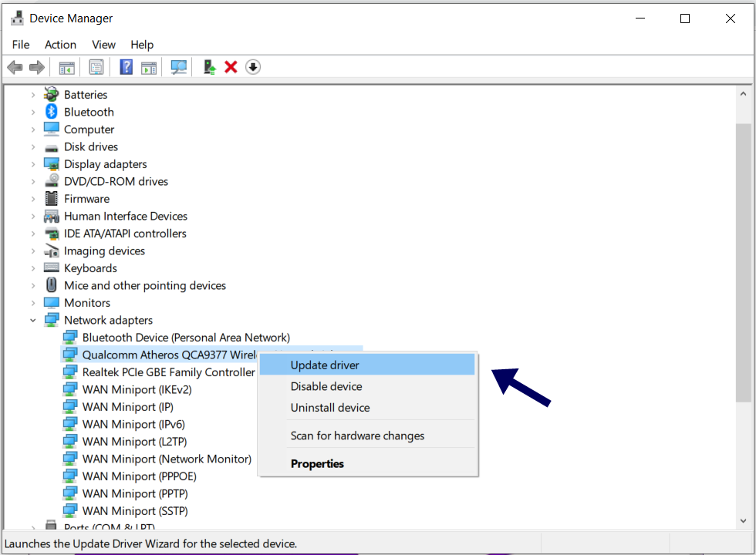Click Show/Hide Console Tree toolbar icon
Image resolution: width=756 pixels, height=555 pixels.
[67, 68]
